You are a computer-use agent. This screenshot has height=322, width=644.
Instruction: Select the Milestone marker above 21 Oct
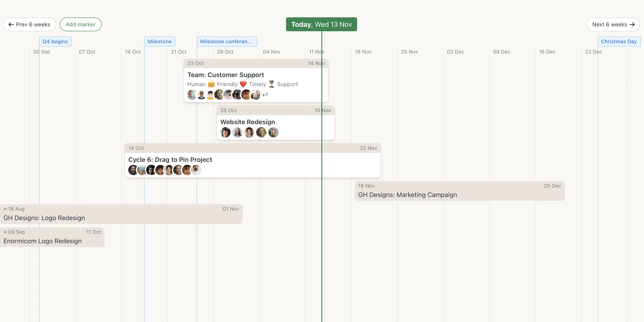pos(160,42)
